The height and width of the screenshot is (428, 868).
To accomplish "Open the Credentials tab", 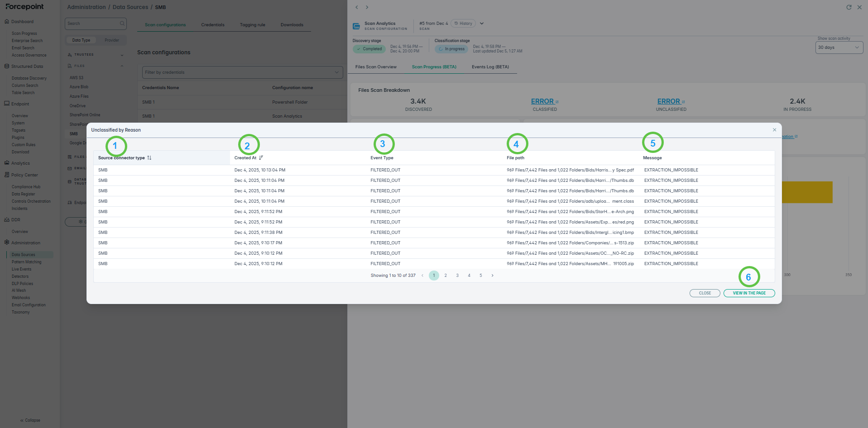I will coord(213,25).
